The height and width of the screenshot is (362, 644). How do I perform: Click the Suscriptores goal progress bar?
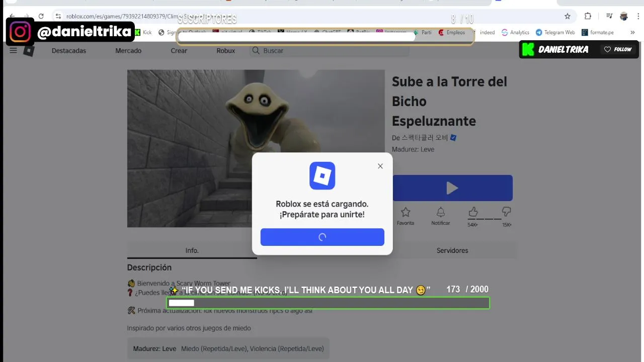click(326, 37)
